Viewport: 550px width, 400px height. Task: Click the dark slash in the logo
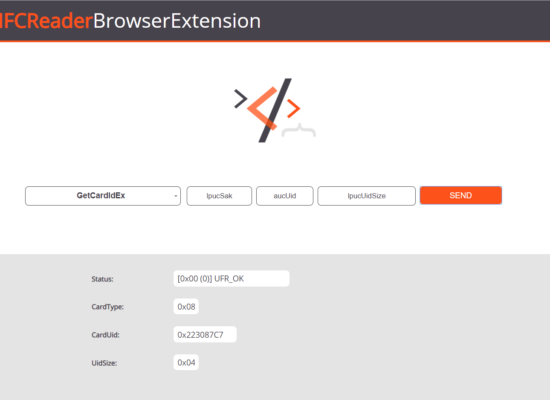[275, 110]
